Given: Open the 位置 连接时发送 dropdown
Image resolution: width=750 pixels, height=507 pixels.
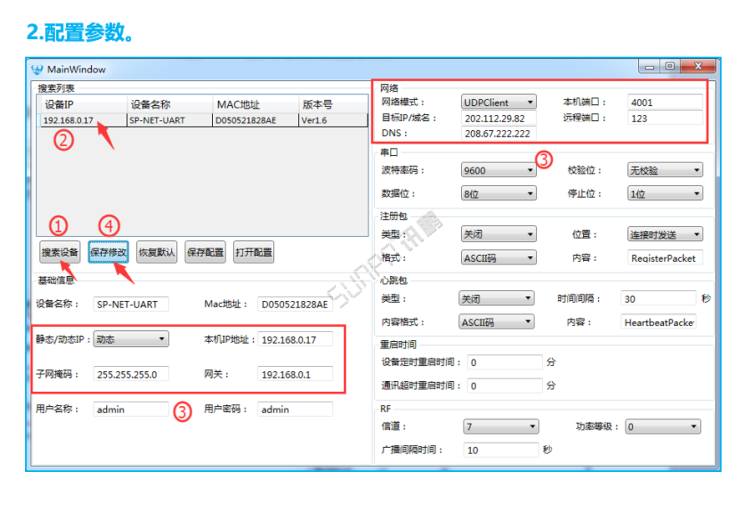Looking at the screenshot, I should [x=665, y=234].
